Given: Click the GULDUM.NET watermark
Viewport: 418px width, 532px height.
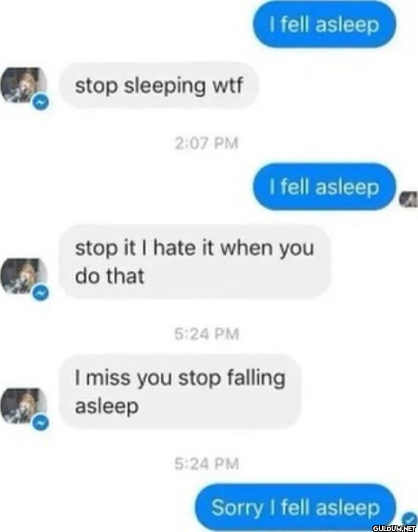Looking at the screenshot, I should [394, 528].
